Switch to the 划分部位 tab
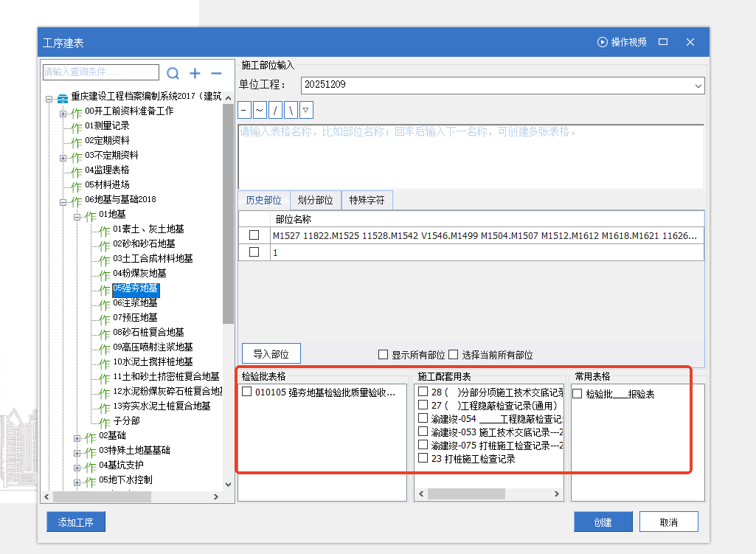 (315, 201)
